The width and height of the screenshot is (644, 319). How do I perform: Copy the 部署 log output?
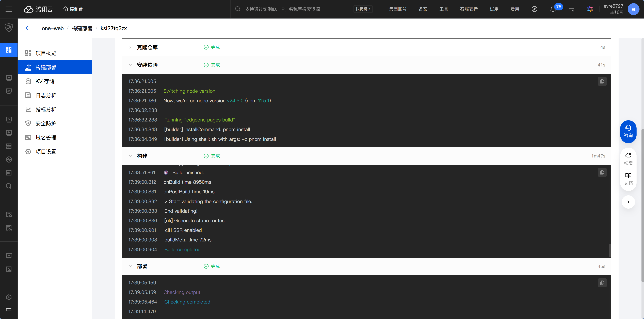click(x=602, y=282)
